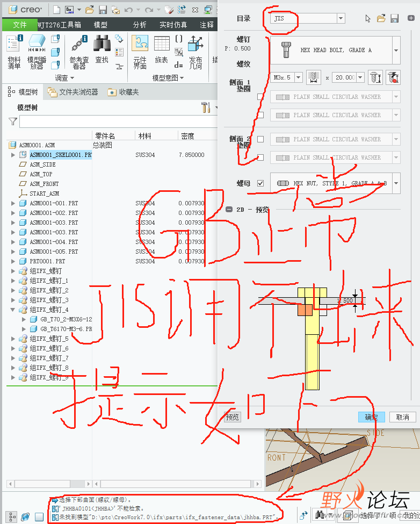Save fastener settings via dialog disk icon
Image resolution: width=420 pixels, height=524 pixels.
395,18
